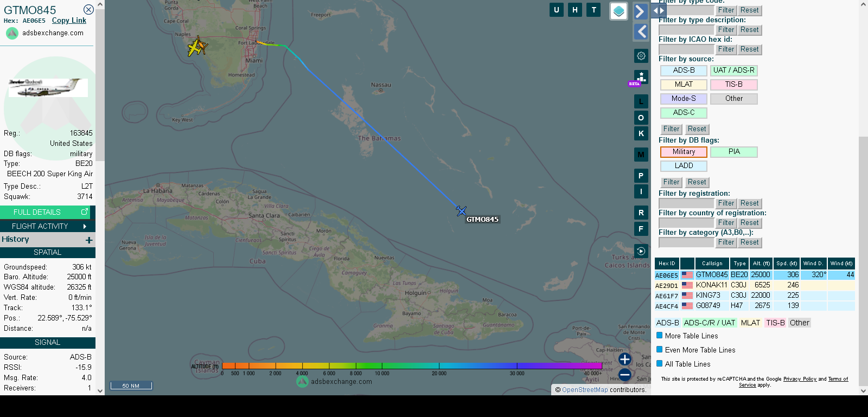Click Filter under source filters
868x417 pixels.
671,129
